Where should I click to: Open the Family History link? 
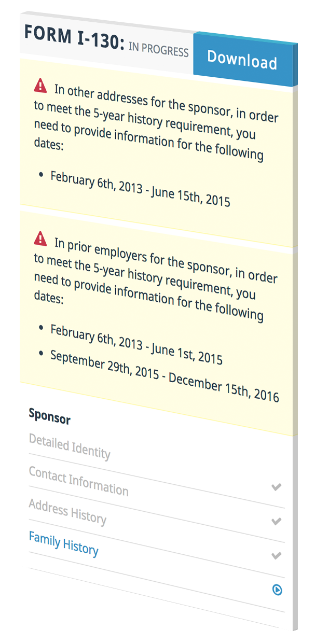63,543
